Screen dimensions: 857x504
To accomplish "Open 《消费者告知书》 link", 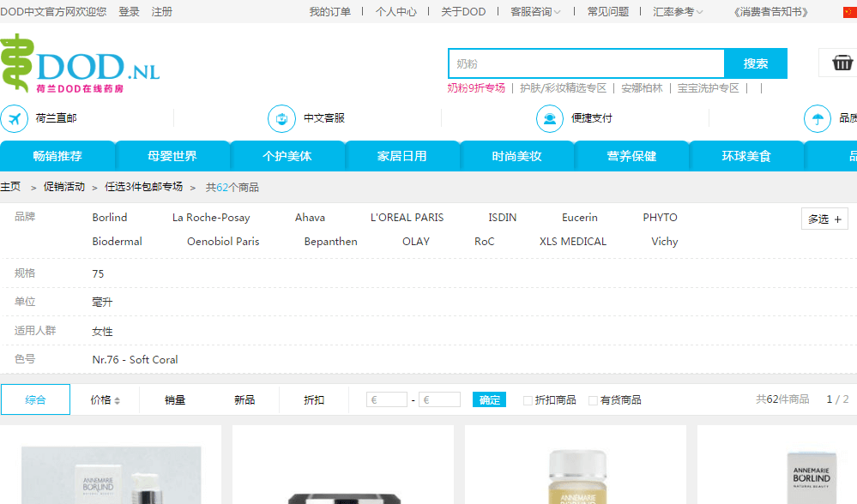I will click(x=770, y=12).
